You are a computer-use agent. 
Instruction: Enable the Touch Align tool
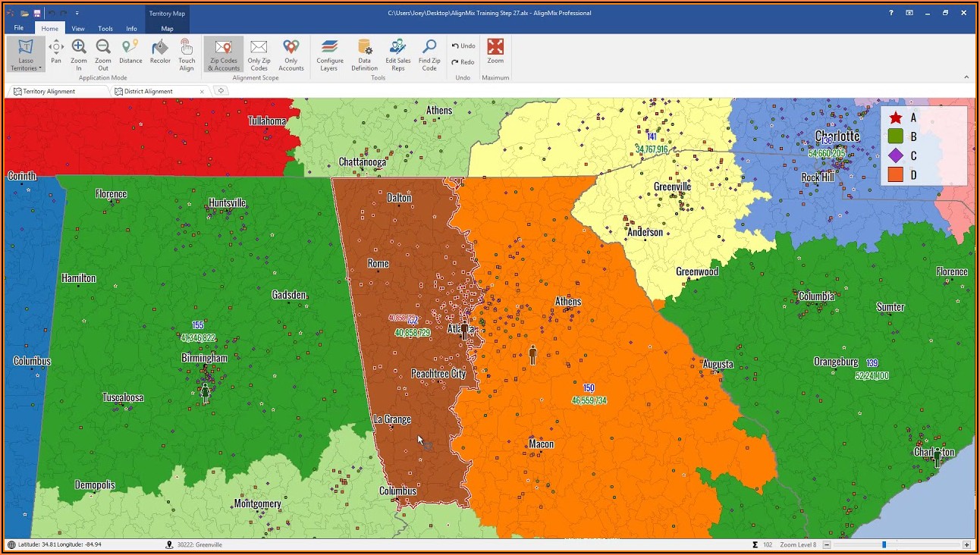187,53
